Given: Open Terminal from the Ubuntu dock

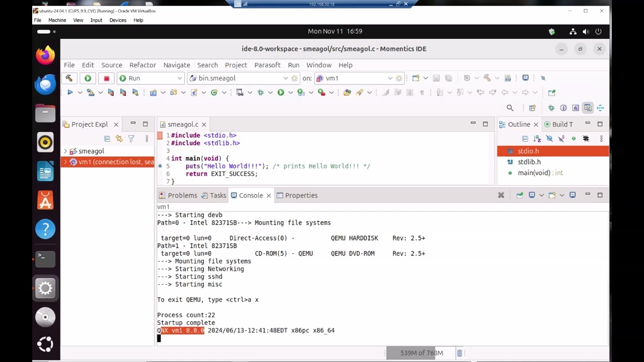Looking at the screenshot, I should click(x=45, y=258).
